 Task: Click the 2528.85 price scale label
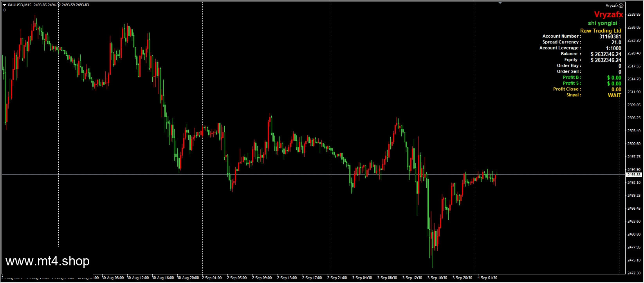(634, 15)
